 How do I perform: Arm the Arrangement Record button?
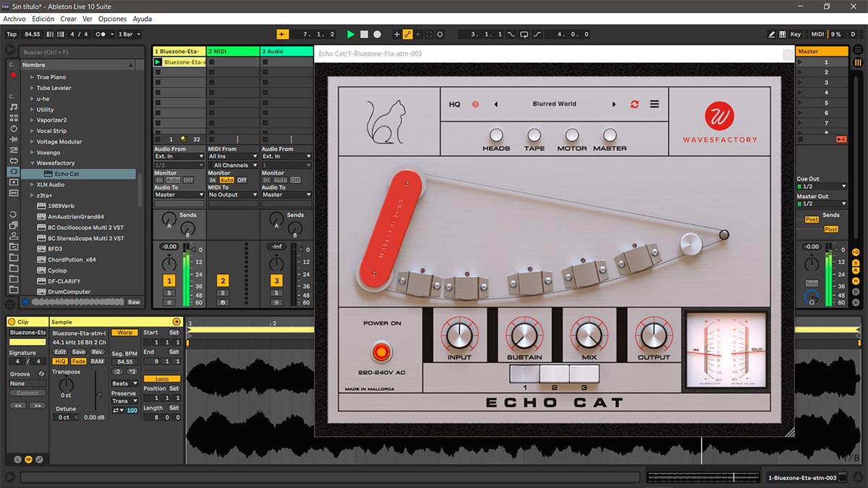click(378, 34)
